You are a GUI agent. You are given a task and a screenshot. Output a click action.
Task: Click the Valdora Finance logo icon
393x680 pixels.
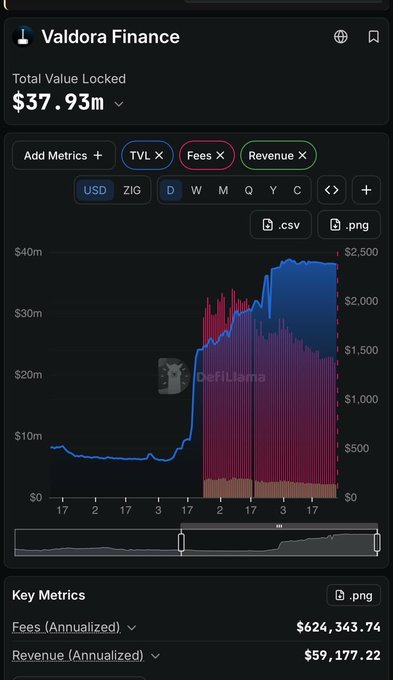pos(23,36)
